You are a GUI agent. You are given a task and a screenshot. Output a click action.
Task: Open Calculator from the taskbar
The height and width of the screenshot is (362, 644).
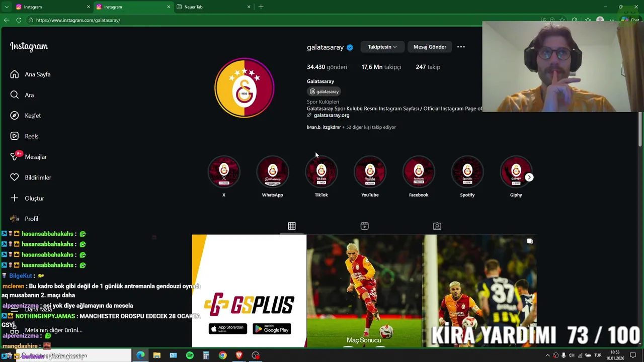click(x=206, y=355)
